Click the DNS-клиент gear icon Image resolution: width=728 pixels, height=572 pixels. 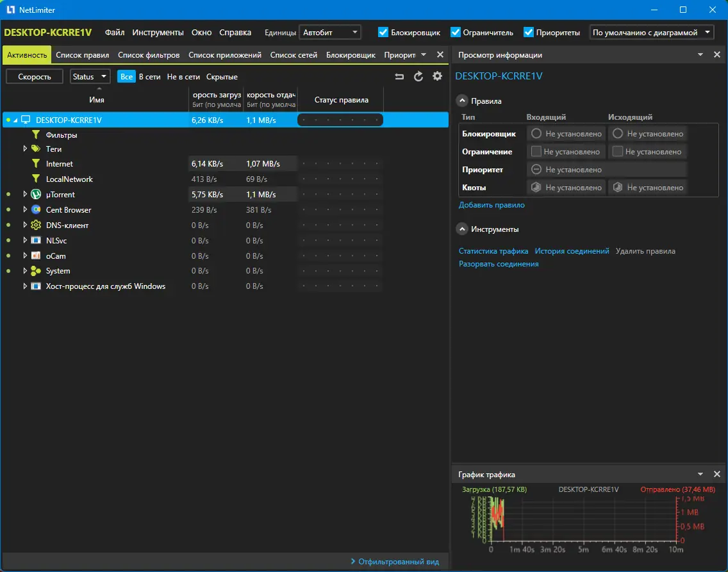click(36, 225)
